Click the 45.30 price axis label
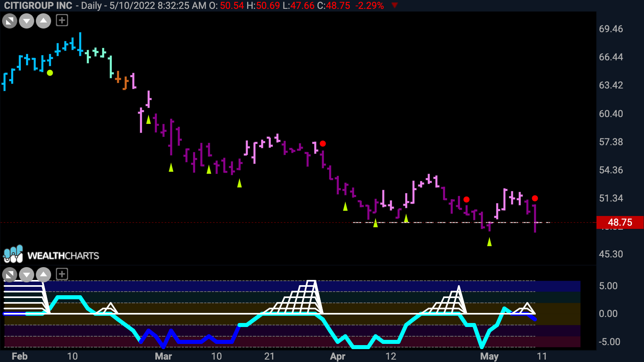644x362 pixels. click(611, 254)
